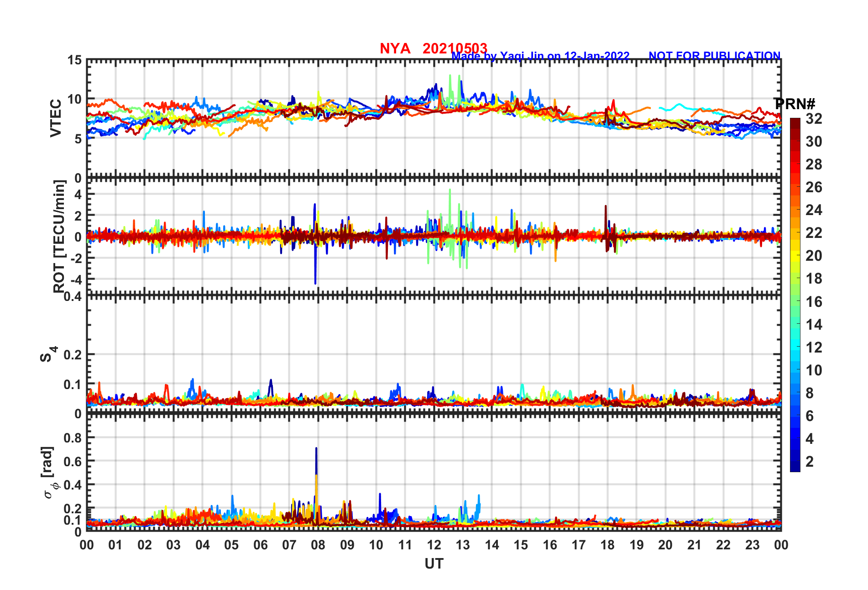The height and width of the screenshot is (590, 868).
Task: Click the ROT axis tick label 4
Action: tap(78, 195)
